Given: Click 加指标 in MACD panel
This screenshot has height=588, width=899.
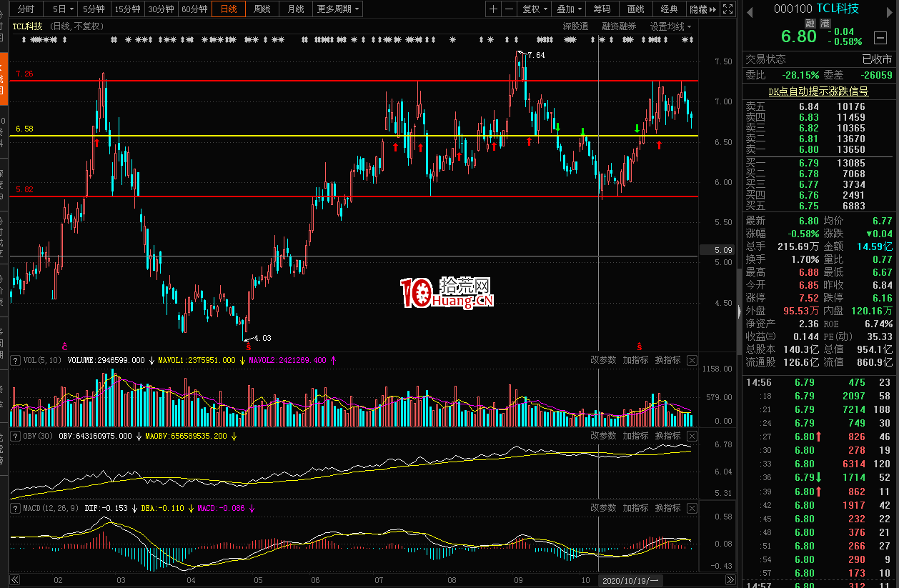Looking at the screenshot, I should (635, 508).
